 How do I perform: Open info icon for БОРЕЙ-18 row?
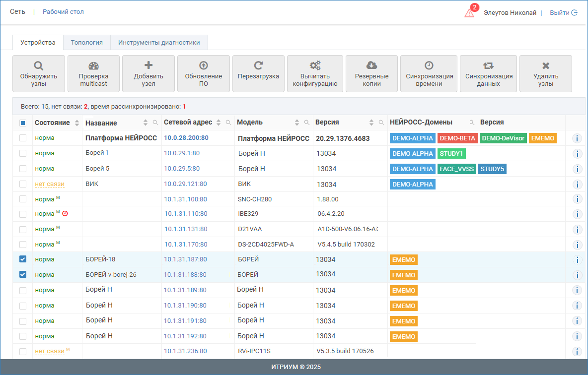click(577, 259)
